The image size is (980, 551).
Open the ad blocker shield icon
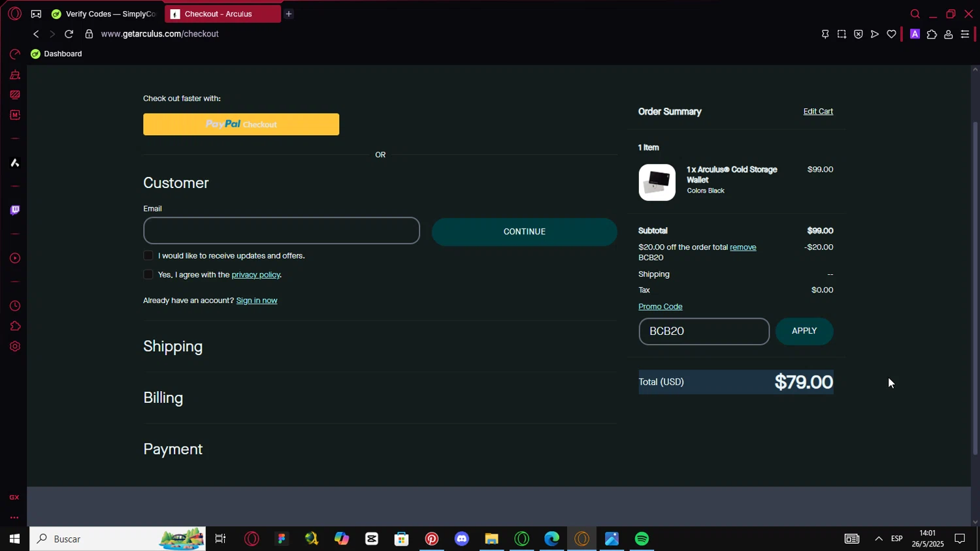click(x=858, y=34)
